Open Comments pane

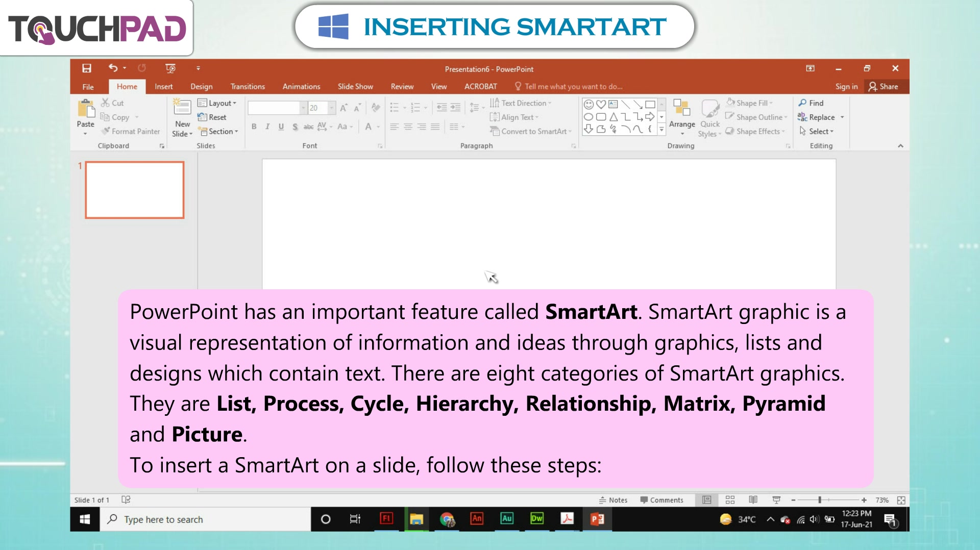[x=661, y=500]
